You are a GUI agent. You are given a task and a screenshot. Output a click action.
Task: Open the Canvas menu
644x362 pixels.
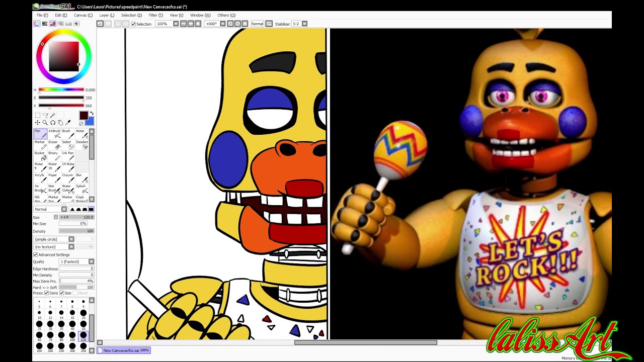click(x=83, y=15)
